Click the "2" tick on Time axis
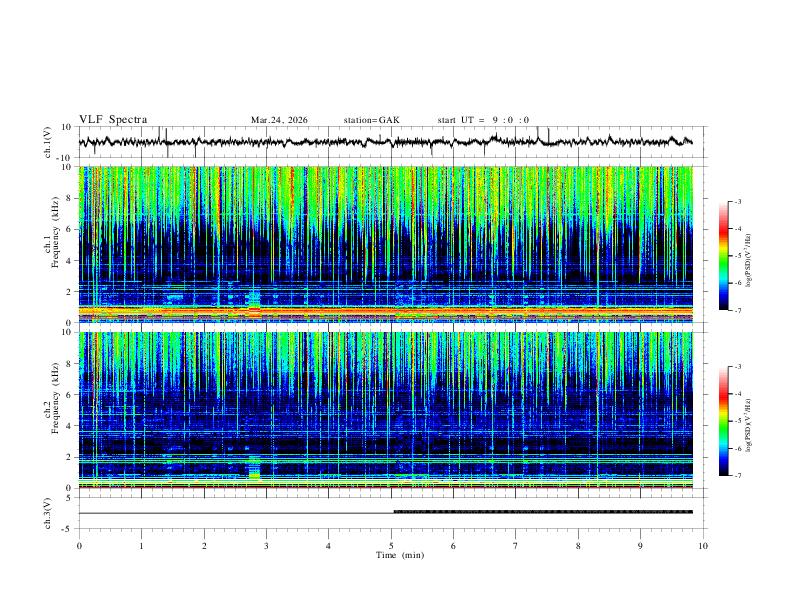The height and width of the screenshot is (612, 792). tap(204, 546)
